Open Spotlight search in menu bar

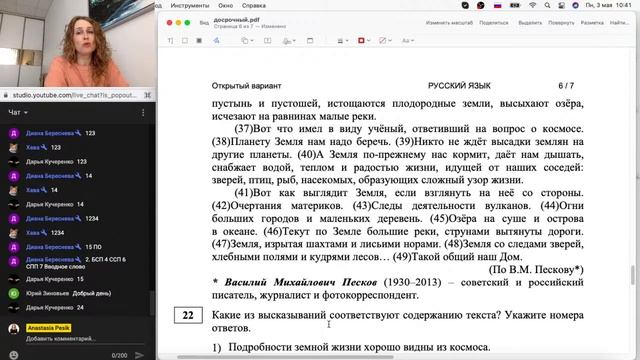(547, 5)
